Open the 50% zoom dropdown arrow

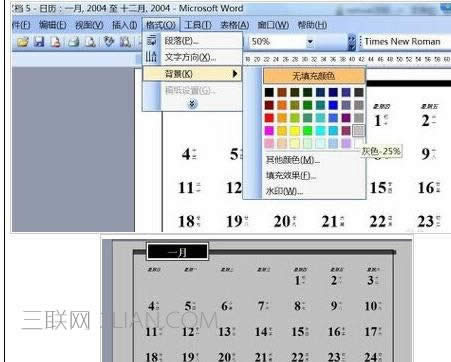click(310, 42)
